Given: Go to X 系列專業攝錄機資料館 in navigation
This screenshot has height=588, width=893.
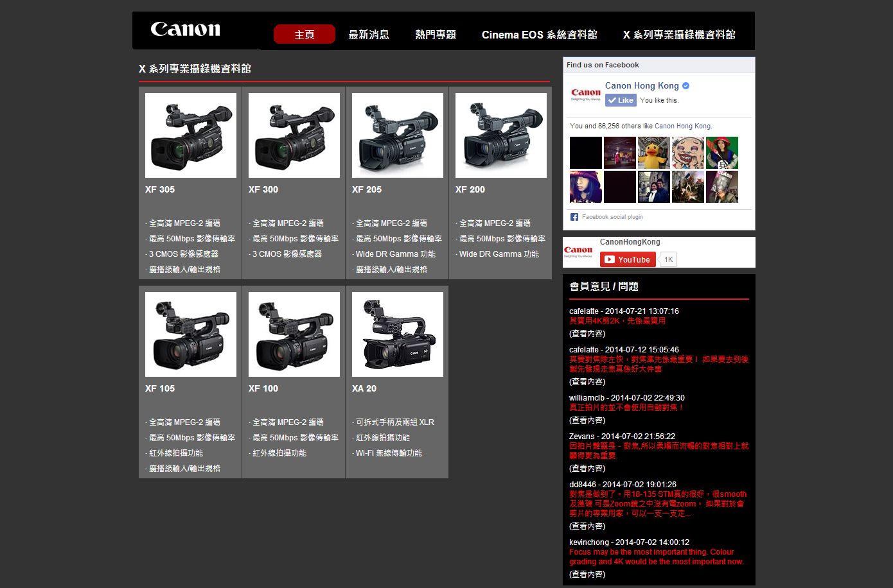Looking at the screenshot, I should (679, 35).
